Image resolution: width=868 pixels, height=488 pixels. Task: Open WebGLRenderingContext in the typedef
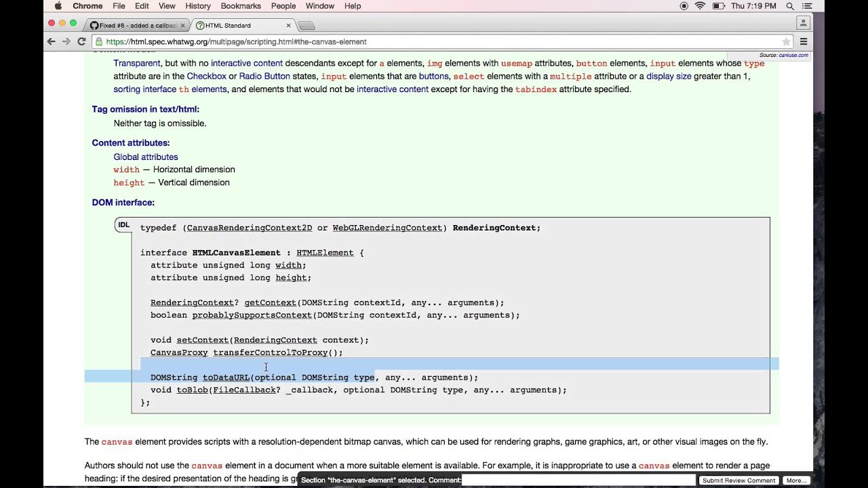click(387, 228)
